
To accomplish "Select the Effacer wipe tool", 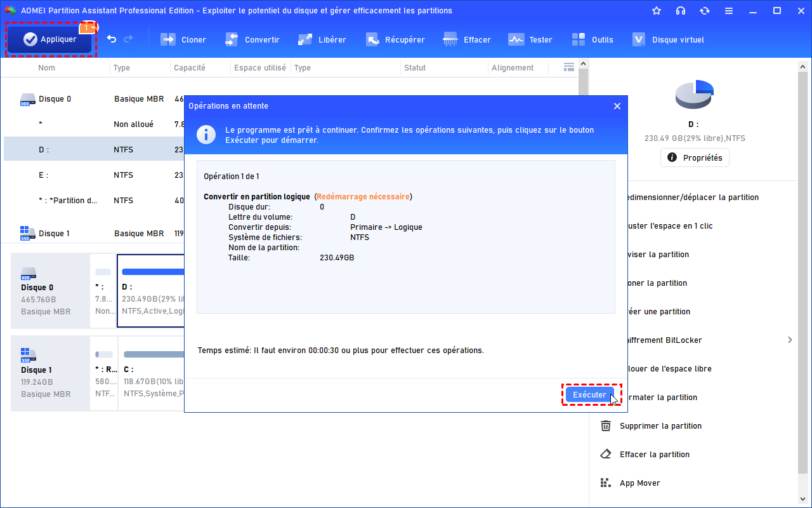I will pyautogui.click(x=467, y=39).
